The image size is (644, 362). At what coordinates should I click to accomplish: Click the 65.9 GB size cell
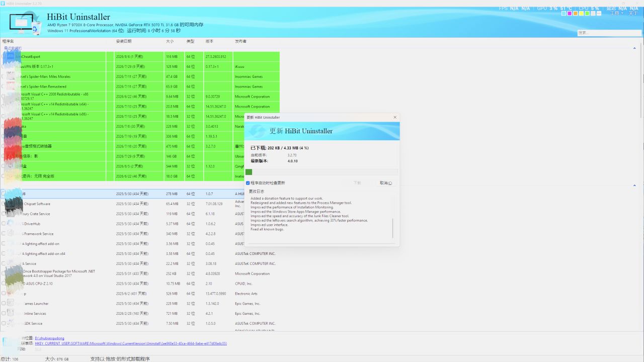tap(172, 86)
